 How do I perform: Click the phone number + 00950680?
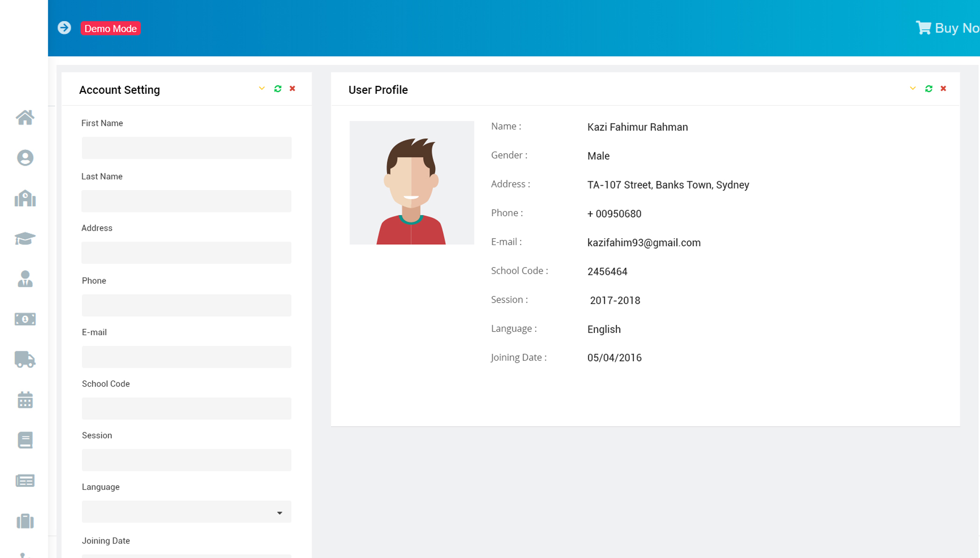coord(614,214)
